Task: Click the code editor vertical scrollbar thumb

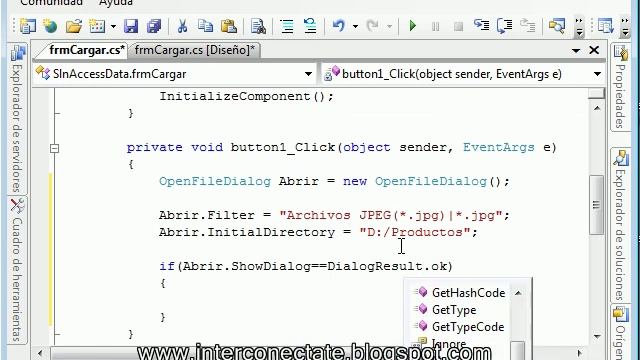Action: 597,205
